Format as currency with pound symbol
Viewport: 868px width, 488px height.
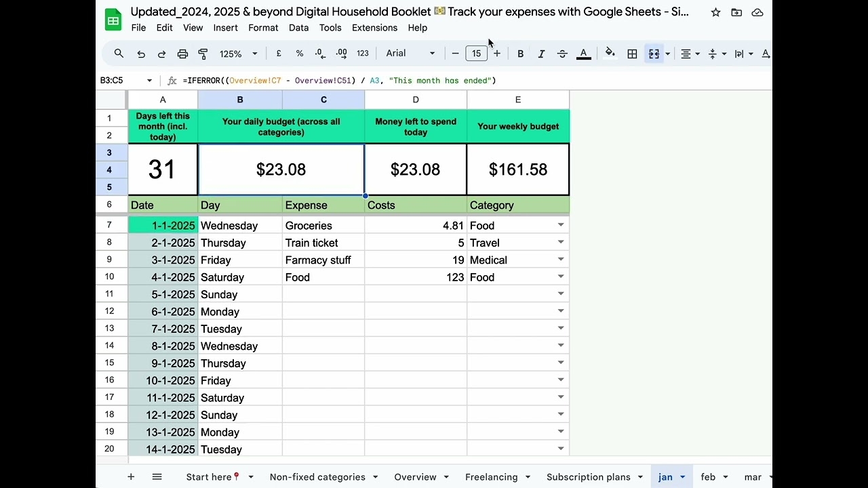(279, 54)
